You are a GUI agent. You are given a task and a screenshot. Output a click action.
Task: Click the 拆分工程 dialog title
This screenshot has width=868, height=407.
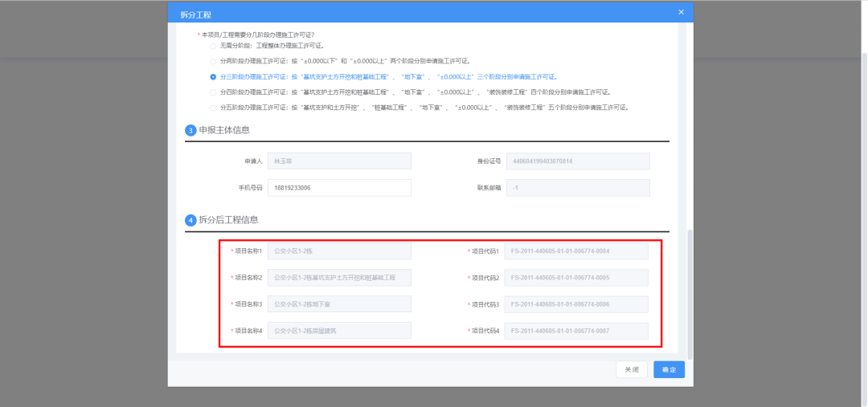[x=195, y=14]
